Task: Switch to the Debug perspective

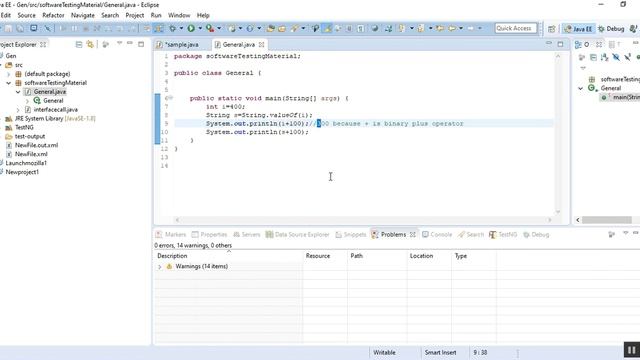Action: 611,29
